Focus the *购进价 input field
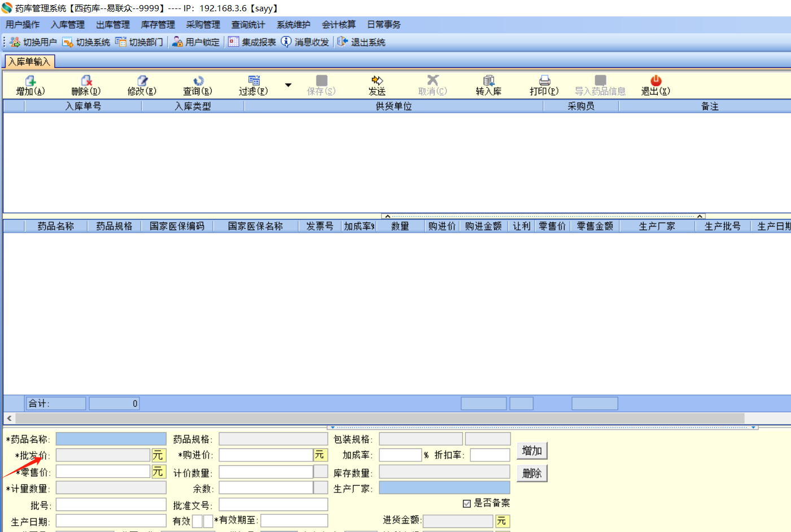 click(x=266, y=455)
